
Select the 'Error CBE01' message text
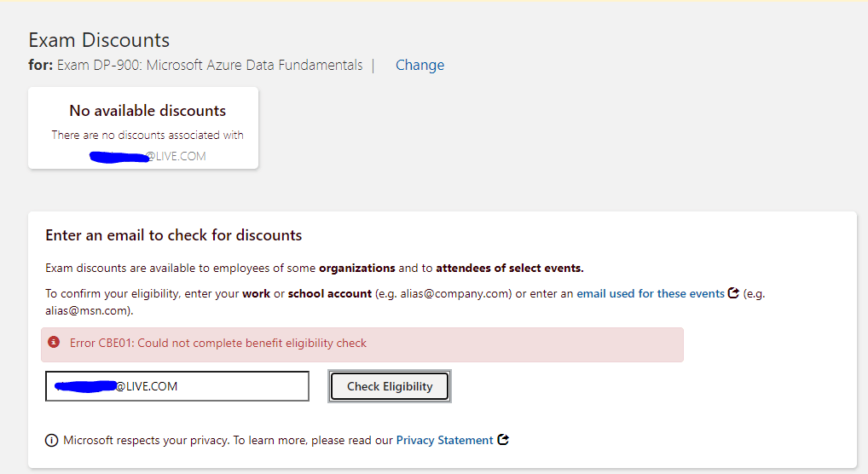(218, 344)
